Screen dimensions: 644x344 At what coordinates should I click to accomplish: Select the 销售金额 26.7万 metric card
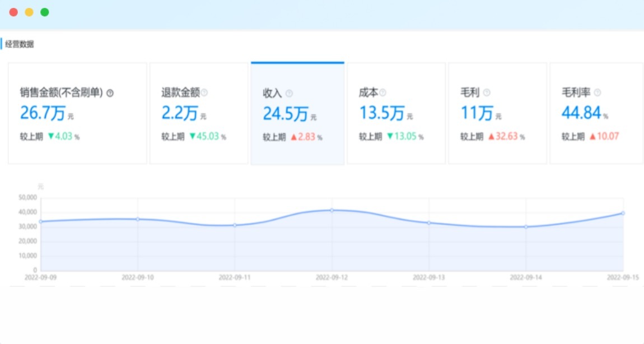coord(77,113)
